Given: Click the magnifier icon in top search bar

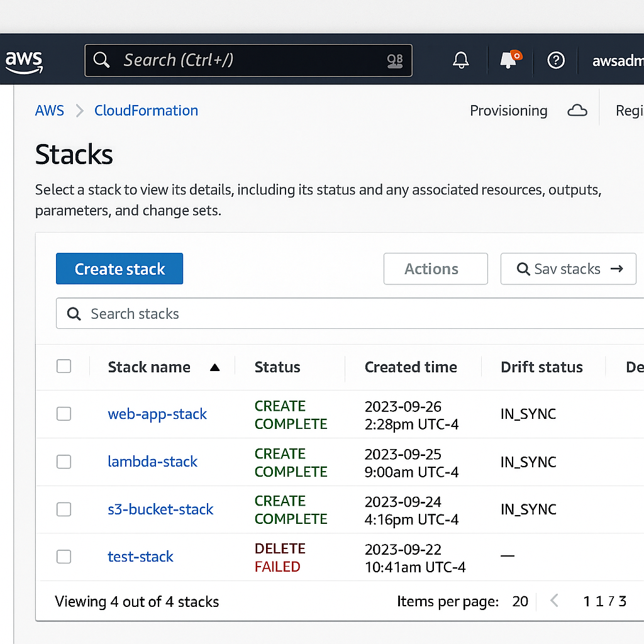Looking at the screenshot, I should [x=101, y=60].
